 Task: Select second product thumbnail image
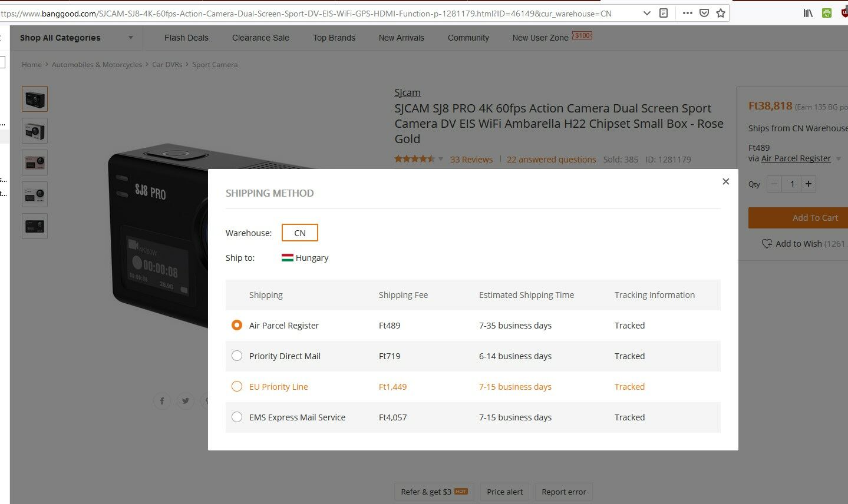(x=35, y=131)
